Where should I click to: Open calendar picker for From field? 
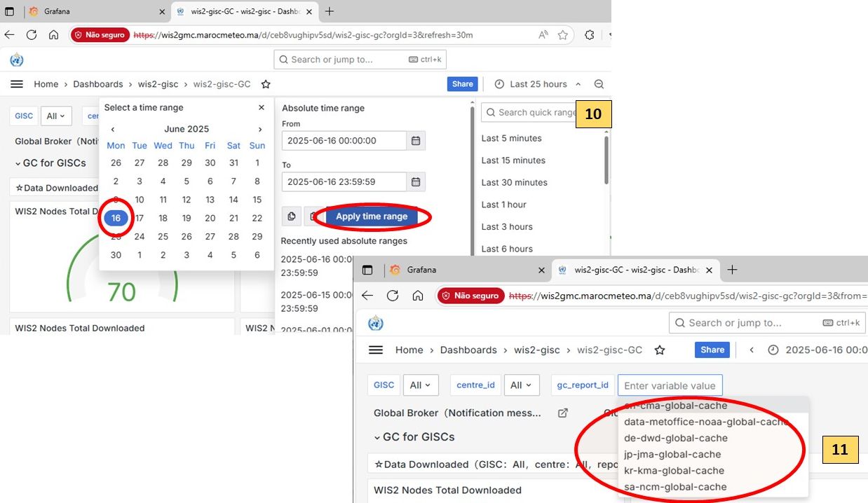tap(416, 141)
